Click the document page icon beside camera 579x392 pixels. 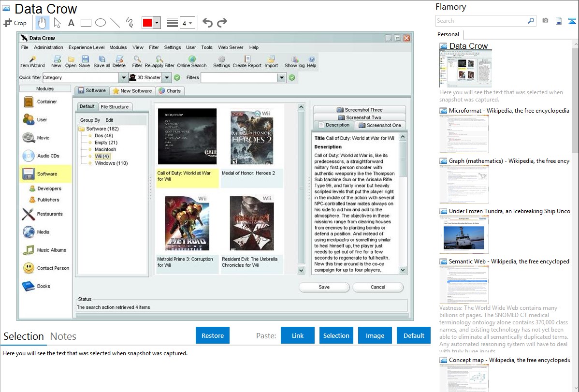coord(559,21)
